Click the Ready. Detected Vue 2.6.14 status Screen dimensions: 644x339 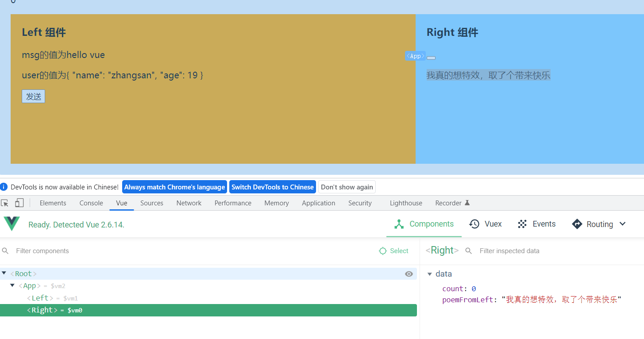[x=76, y=224]
